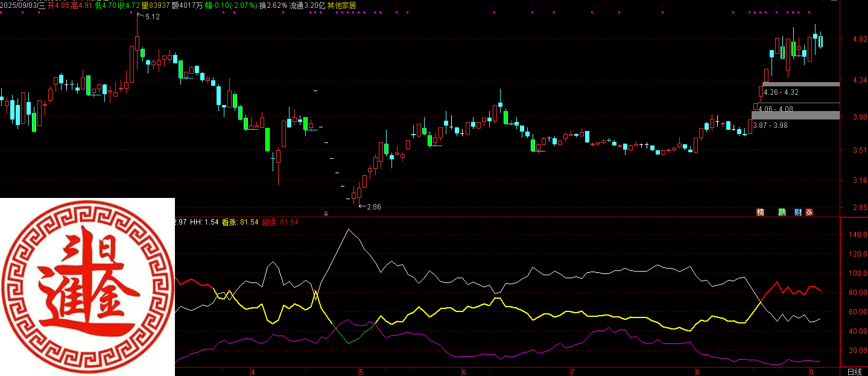Image resolution: width=868 pixels, height=376 pixels.
Task: Click the 超强: 81.54 indicator value
Action: coord(280,222)
